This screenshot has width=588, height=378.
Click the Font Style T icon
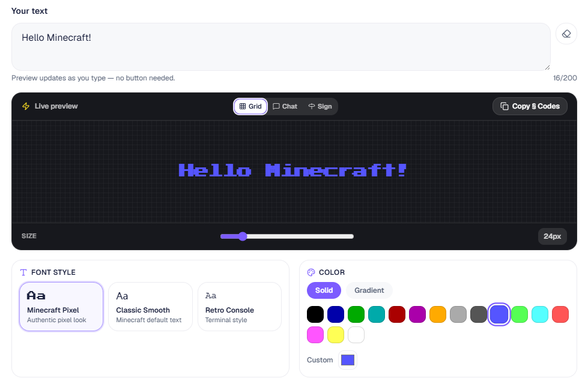coord(23,272)
